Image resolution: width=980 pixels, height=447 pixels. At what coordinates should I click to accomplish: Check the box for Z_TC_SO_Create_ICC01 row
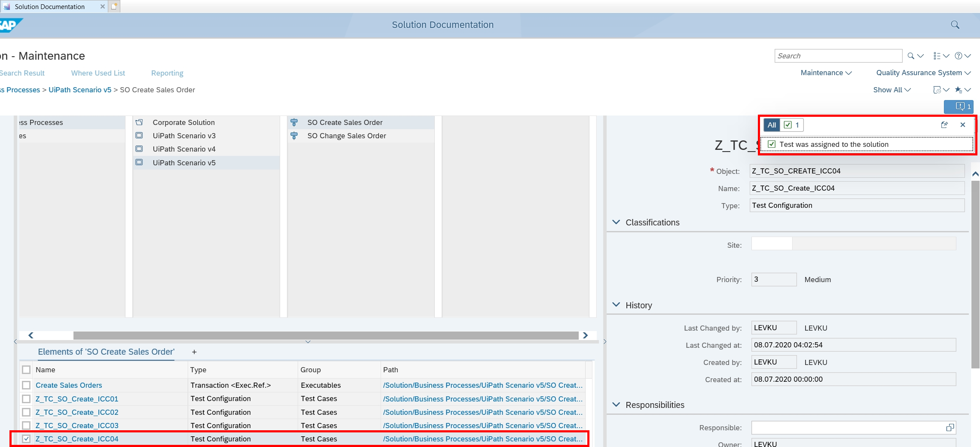tap(26, 399)
